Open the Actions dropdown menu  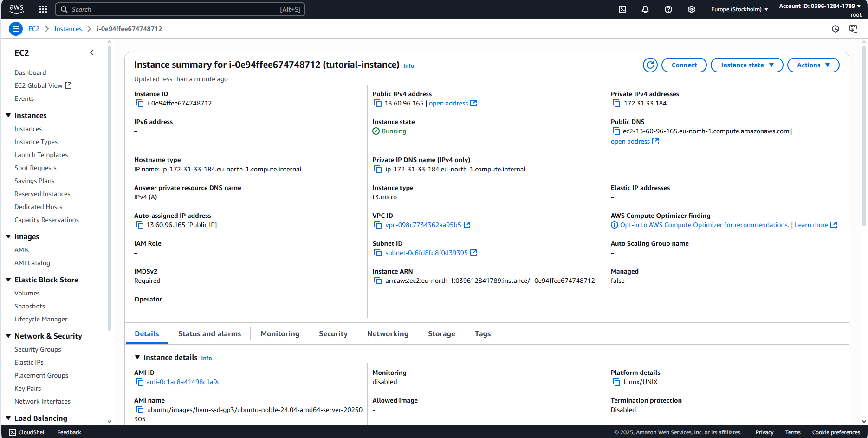click(x=813, y=65)
